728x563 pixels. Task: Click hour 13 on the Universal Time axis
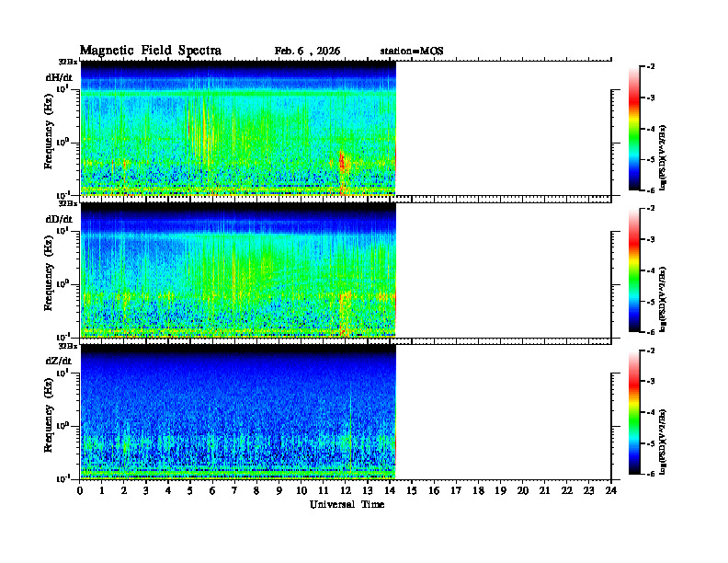tap(368, 491)
